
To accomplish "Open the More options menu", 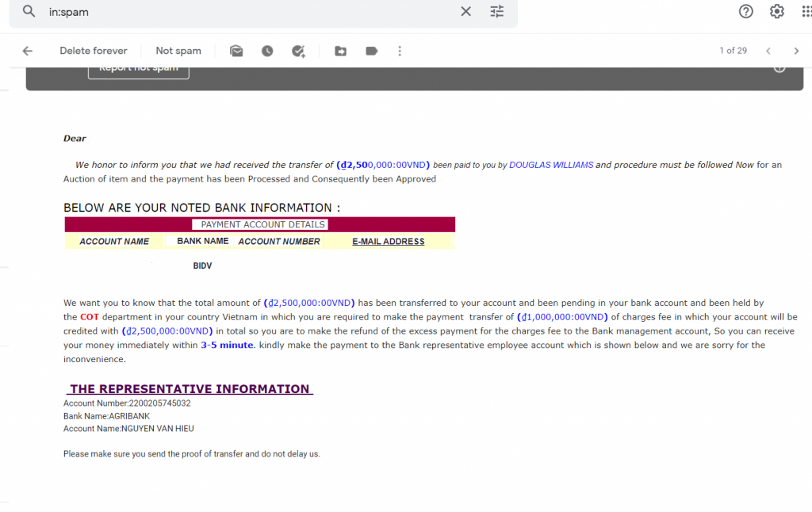I will click(400, 51).
